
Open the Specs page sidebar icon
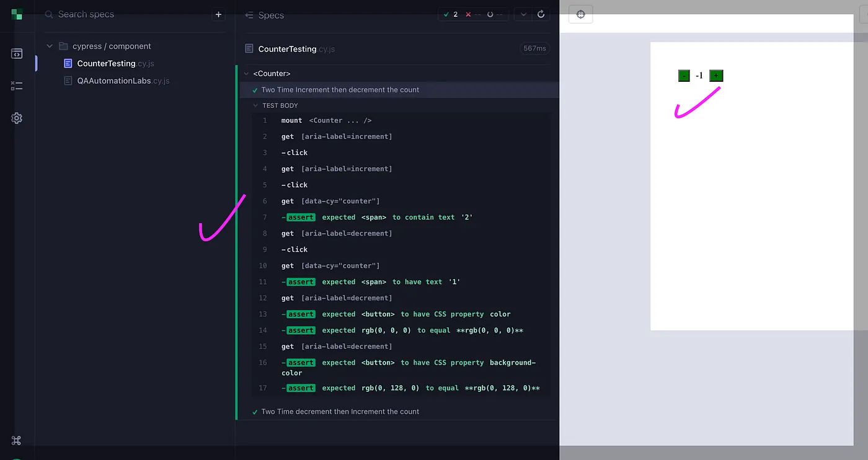[17, 54]
